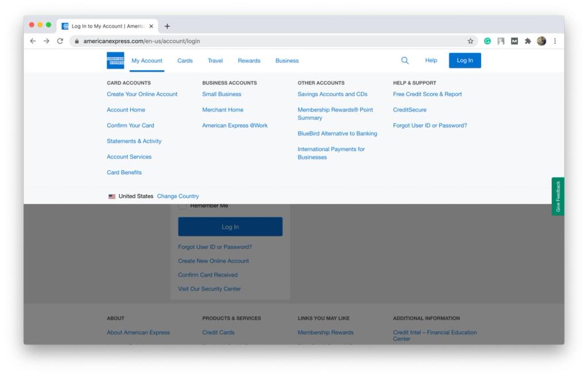Open a new tab with the plus icon
The width and height of the screenshot is (588, 376).
coord(167,26)
